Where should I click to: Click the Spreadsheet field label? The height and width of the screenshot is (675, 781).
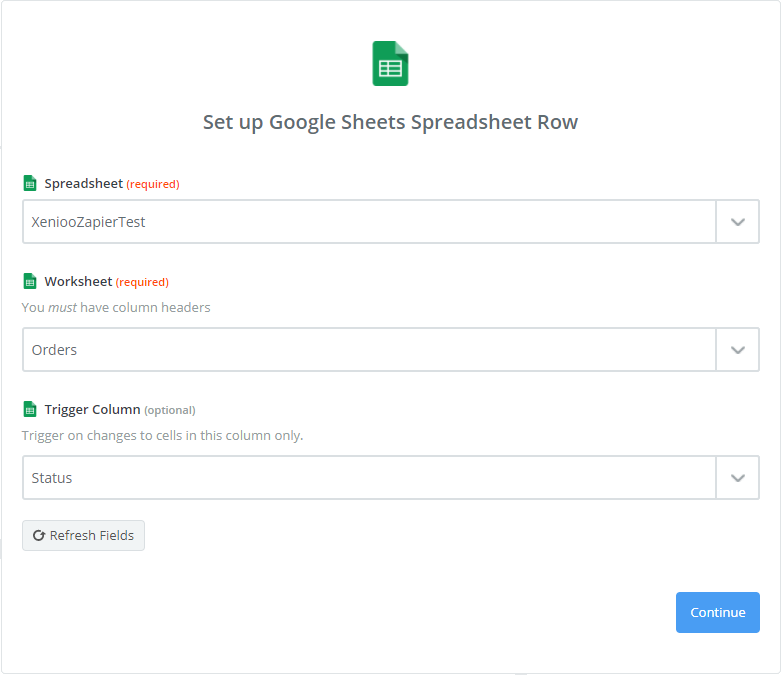pos(83,183)
